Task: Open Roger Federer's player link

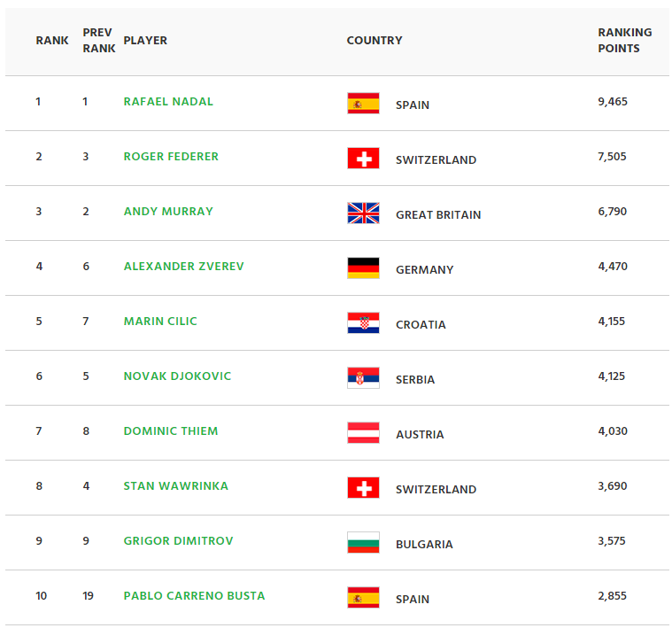Action: (x=171, y=157)
